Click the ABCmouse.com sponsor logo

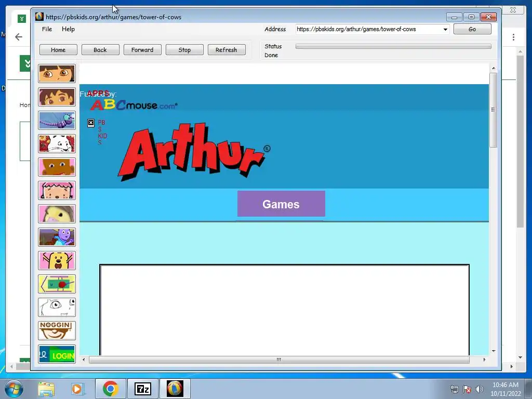pos(134,105)
